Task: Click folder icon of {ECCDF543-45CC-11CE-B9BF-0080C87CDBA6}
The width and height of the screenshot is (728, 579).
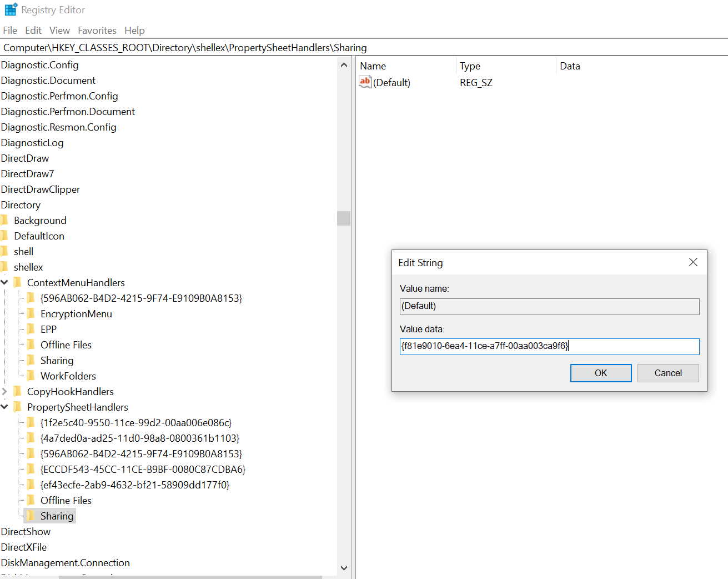Action: click(x=31, y=469)
